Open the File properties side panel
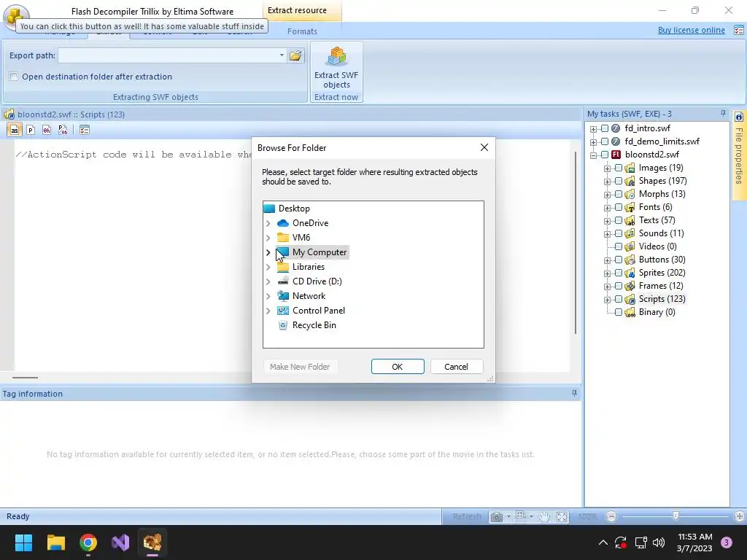Image resolution: width=747 pixels, height=560 pixels. pos(739,155)
